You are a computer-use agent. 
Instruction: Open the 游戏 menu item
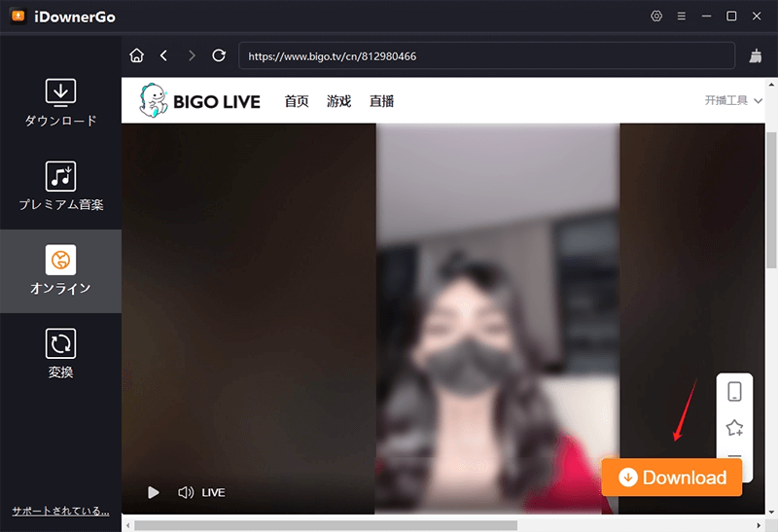338,101
